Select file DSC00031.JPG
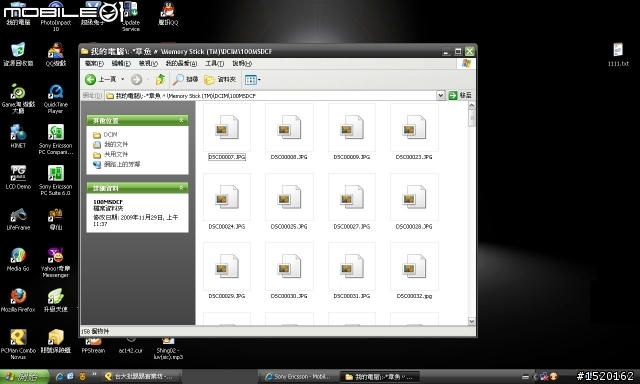Screen dimensions: 640x384 (x=351, y=271)
